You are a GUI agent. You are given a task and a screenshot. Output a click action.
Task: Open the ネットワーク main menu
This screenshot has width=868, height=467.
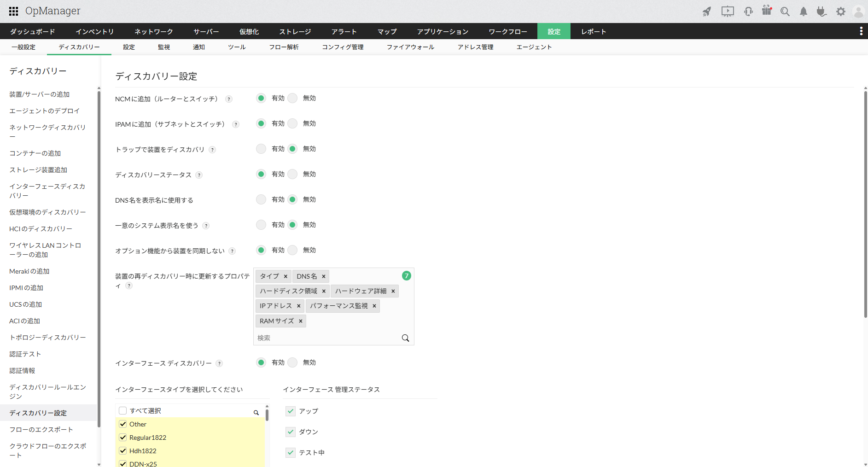coord(154,31)
